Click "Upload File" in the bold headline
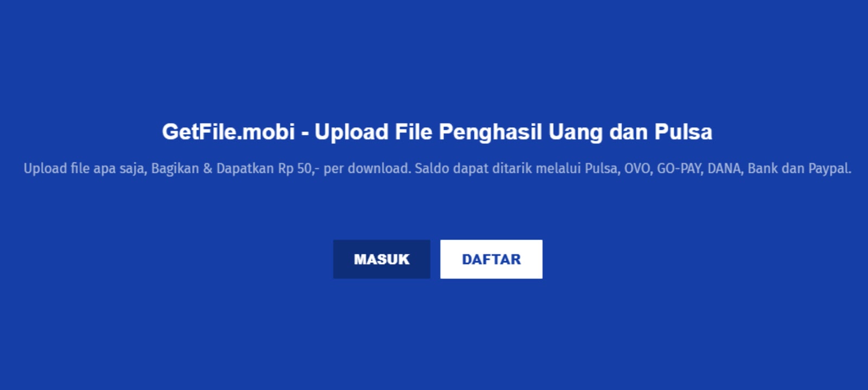868x390 pixels. 373,132
